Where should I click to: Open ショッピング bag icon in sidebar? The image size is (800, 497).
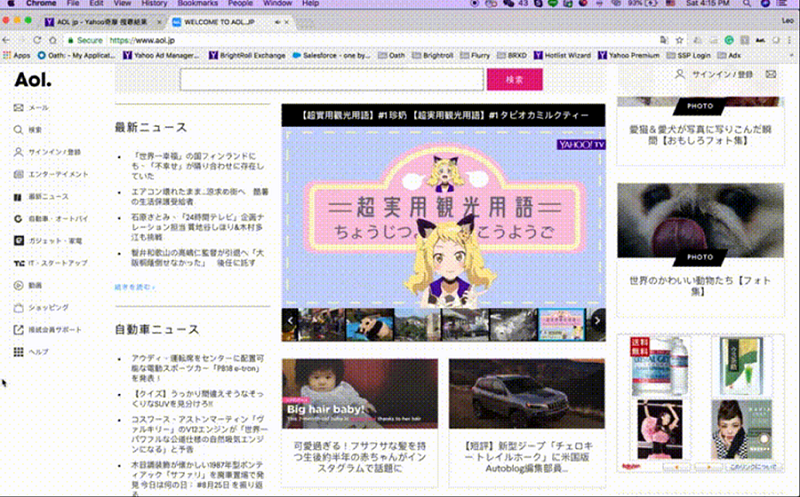pyautogui.click(x=18, y=308)
